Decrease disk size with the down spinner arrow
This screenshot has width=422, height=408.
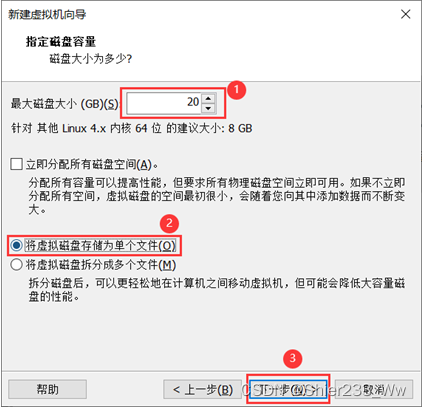[208, 108]
